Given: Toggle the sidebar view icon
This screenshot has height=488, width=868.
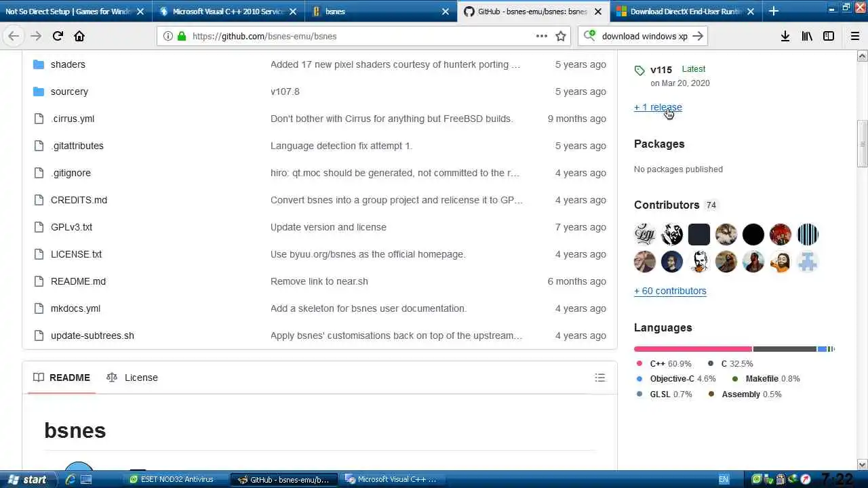Looking at the screenshot, I should click(829, 36).
